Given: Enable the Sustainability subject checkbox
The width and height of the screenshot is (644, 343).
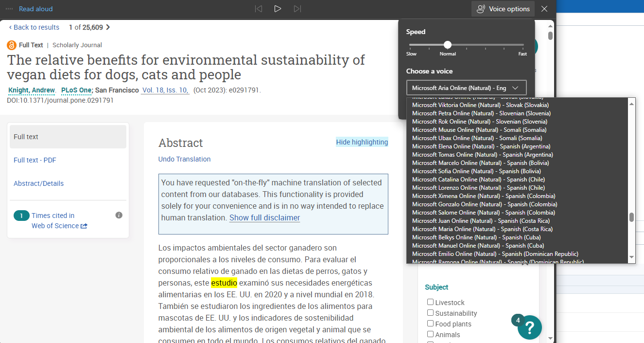Looking at the screenshot, I should [430, 312].
